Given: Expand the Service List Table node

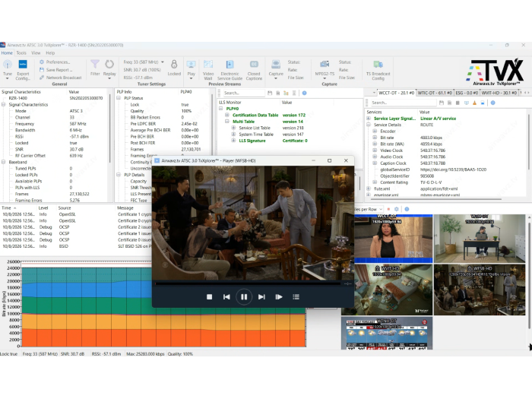Looking at the screenshot, I should [233, 128].
